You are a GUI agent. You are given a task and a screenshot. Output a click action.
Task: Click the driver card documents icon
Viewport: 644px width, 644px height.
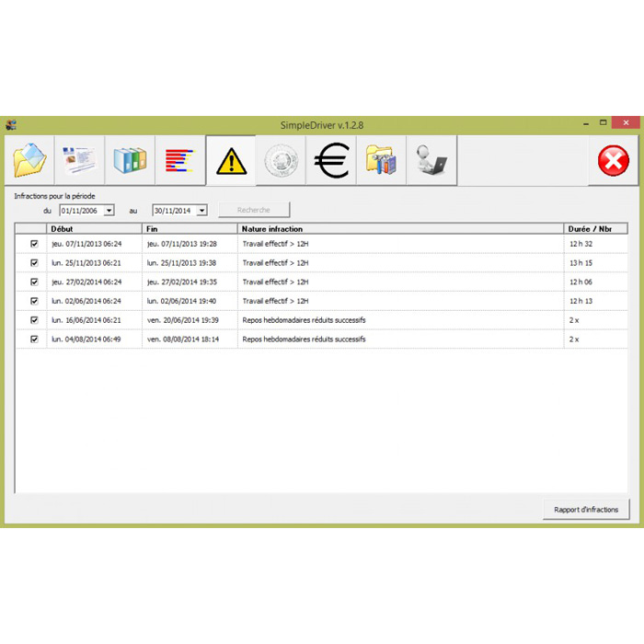coord(80,160)
